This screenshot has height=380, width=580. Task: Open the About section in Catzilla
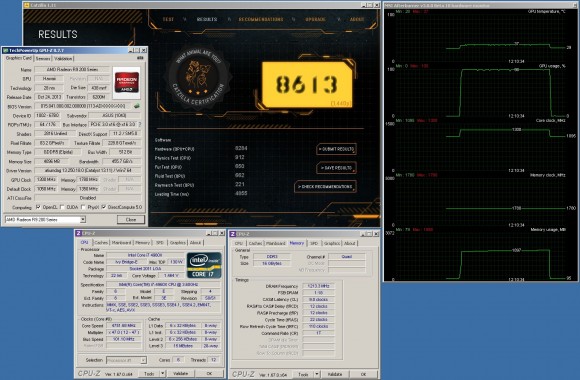[357, 19]
